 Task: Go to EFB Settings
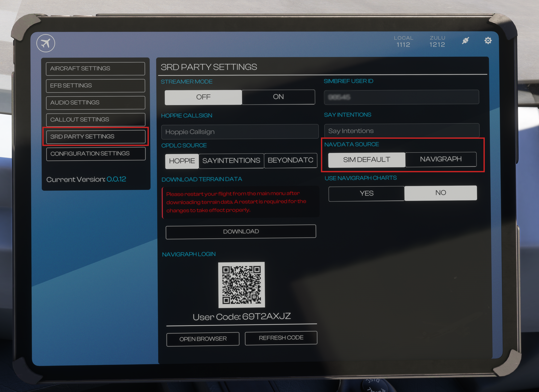click(95, 85)
